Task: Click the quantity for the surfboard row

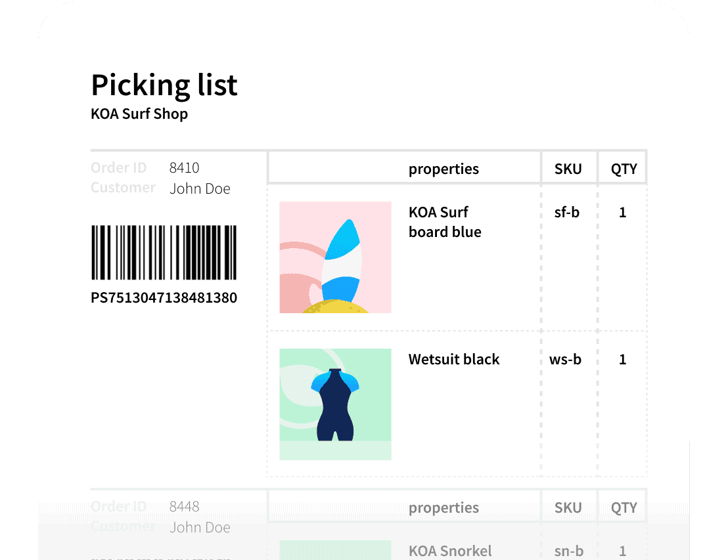Action: [623, 212]
